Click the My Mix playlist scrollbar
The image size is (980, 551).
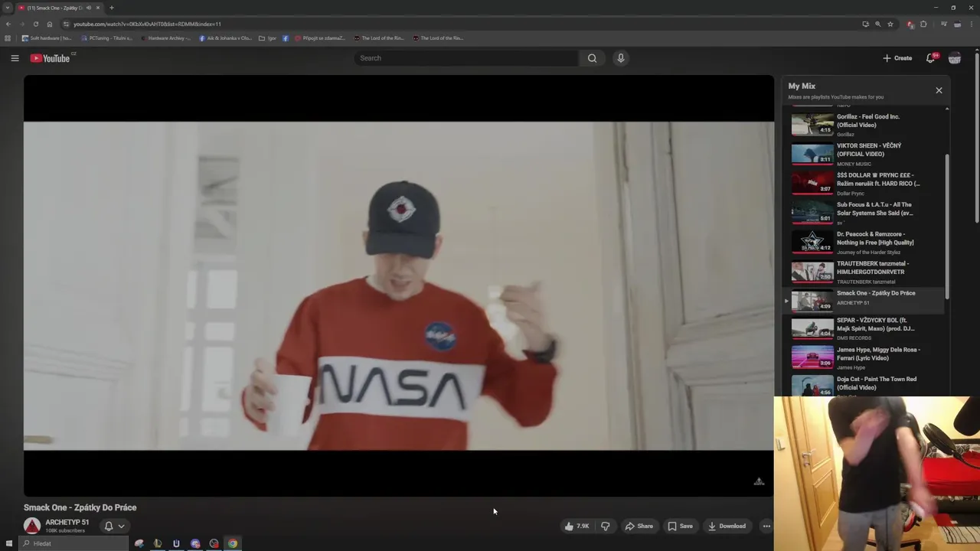click(x=947, y=226)
